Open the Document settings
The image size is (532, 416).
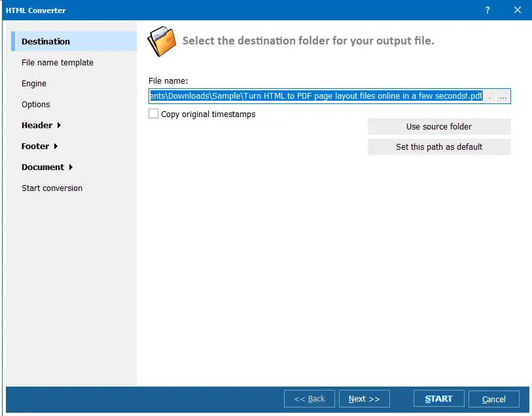click(x=43, y=167)
